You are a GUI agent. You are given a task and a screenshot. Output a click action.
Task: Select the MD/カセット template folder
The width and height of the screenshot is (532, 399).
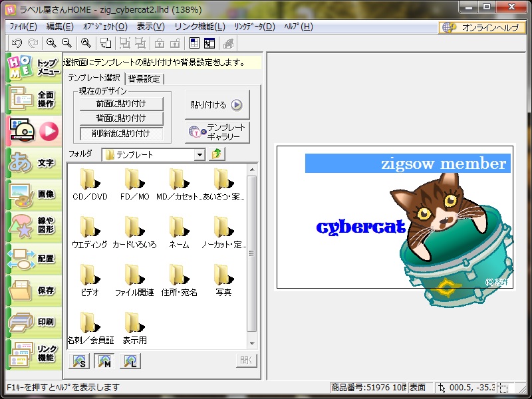click(179, 185)
